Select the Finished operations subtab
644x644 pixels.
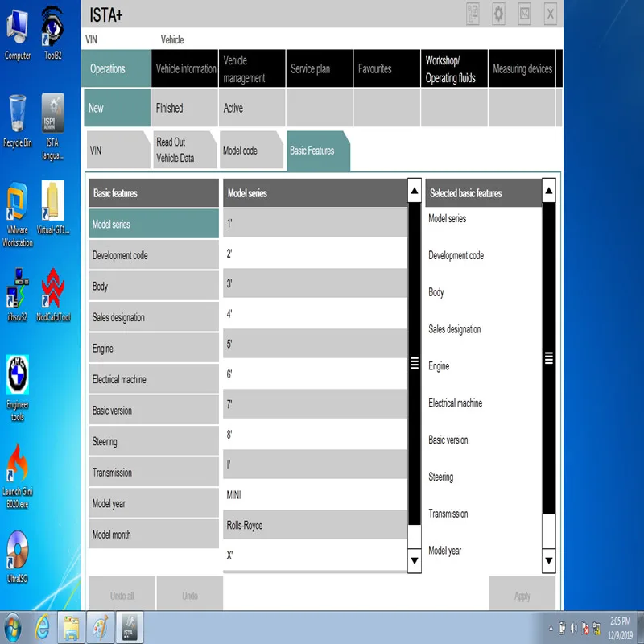tap(185, 108)
